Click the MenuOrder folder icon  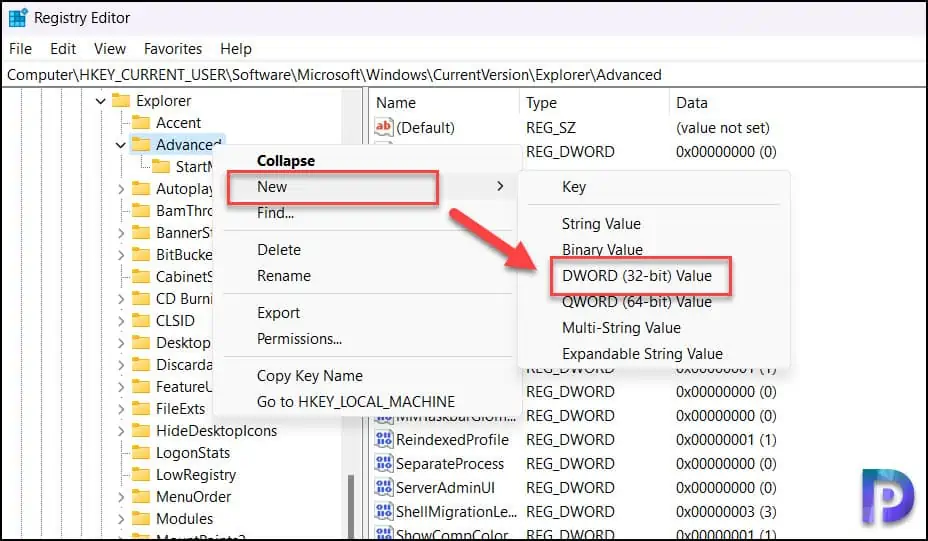[141, 497]
